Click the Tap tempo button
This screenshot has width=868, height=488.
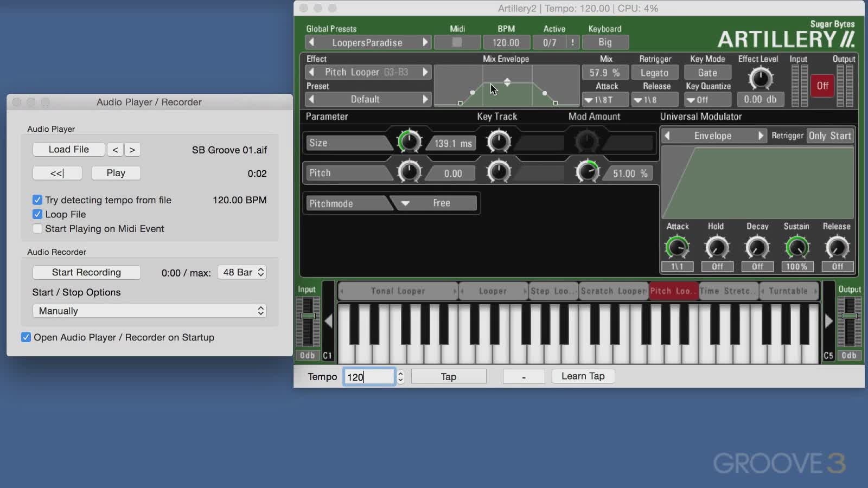click(449, 376)
